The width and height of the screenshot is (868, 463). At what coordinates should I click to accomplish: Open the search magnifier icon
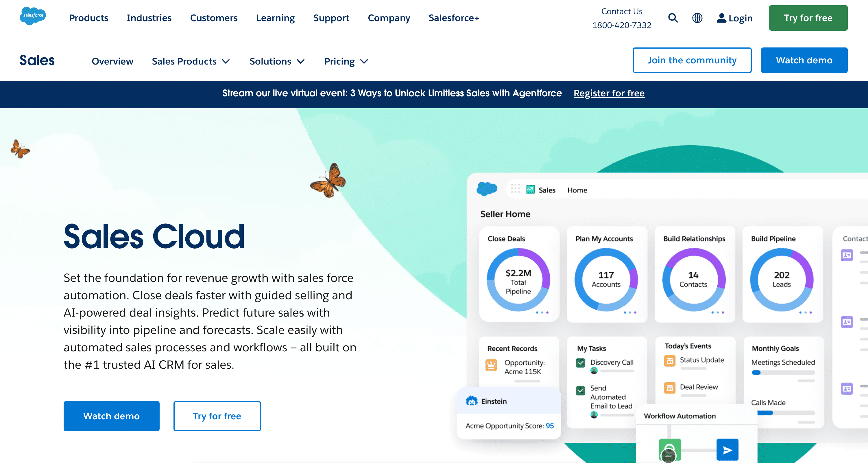(x=673, y=18)
